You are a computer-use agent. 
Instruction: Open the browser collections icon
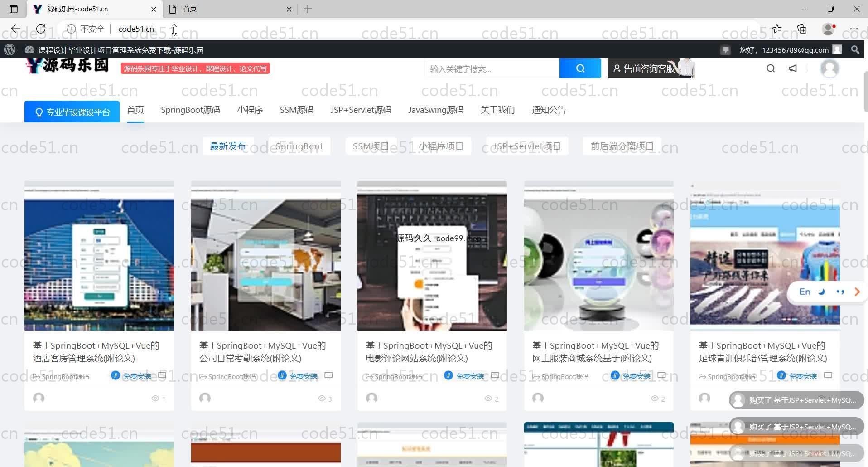point(802,29)
